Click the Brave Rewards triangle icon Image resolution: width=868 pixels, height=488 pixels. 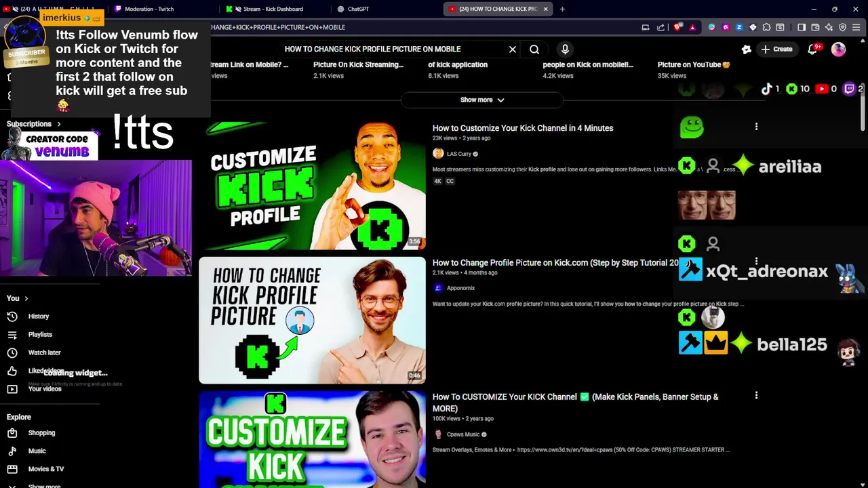click(x=692, y=27)
